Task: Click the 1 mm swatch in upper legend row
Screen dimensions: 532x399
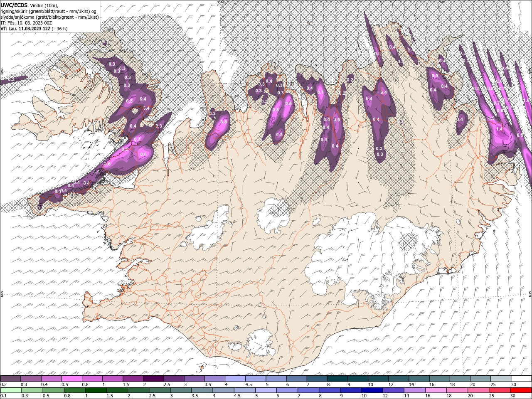Action: (x=112, y=379)
